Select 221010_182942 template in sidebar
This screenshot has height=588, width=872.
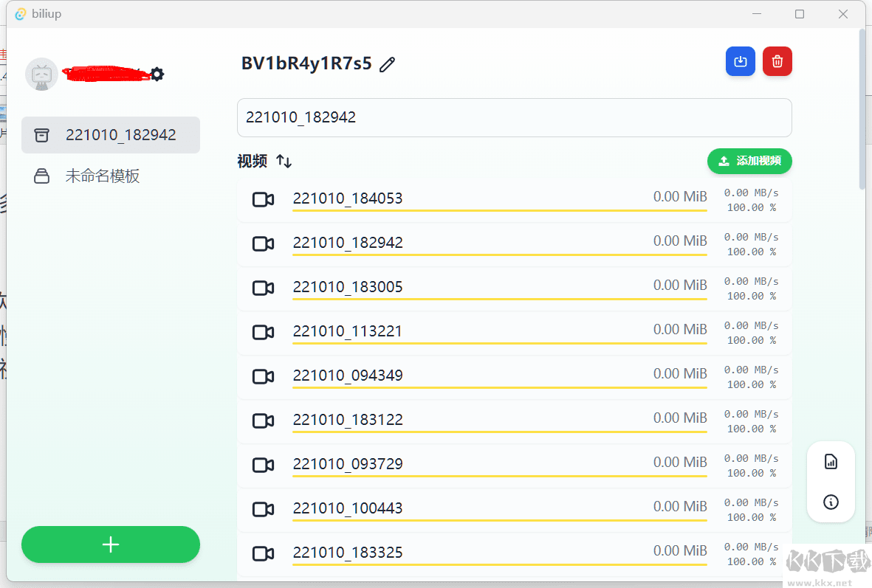(x=111, y=135)
